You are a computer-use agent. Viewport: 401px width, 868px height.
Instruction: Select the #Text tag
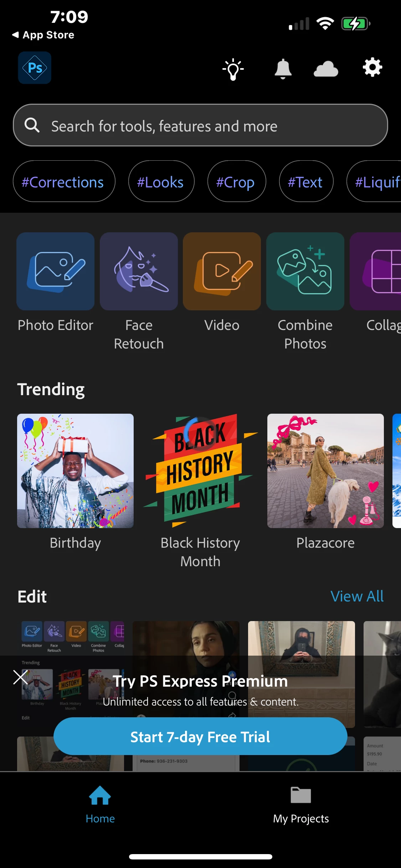[x=306, y=181]
